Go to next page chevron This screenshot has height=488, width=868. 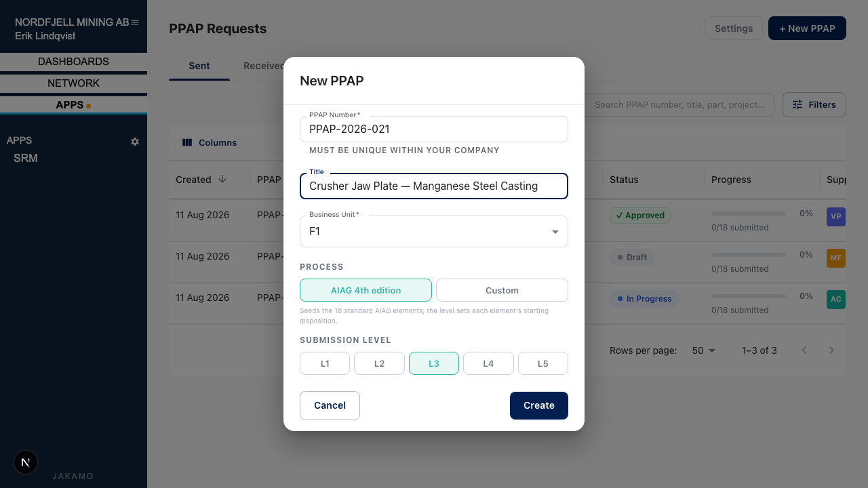[831, 350]
